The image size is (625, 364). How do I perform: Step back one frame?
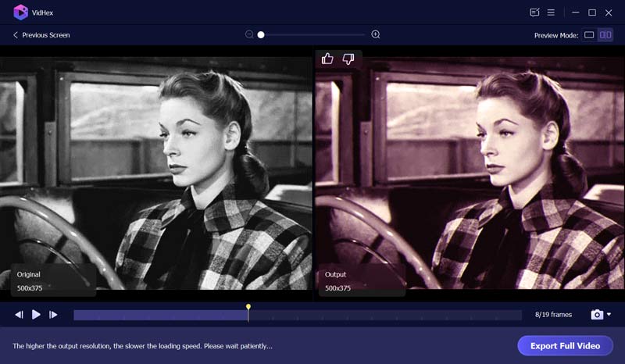[x=19, y=315]
